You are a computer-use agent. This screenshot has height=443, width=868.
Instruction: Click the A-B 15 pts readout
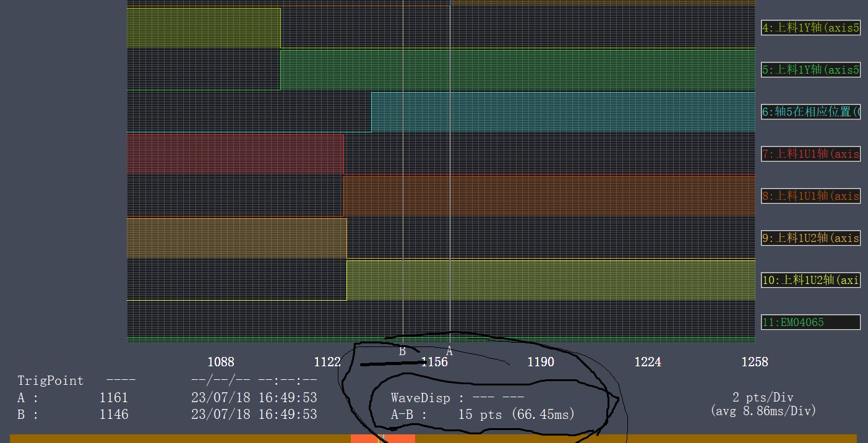click(x=483, y=415)
